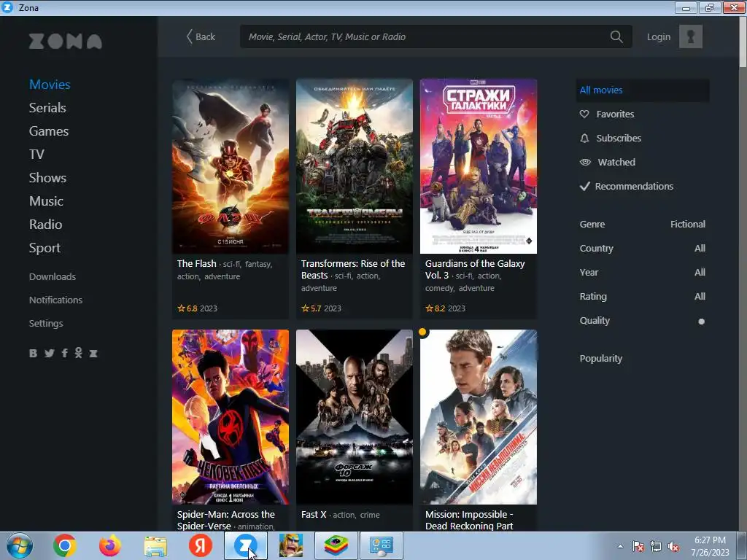Click the star rating on The Flash
This screenshot has height=560, width=747.
tap(187, 308)
